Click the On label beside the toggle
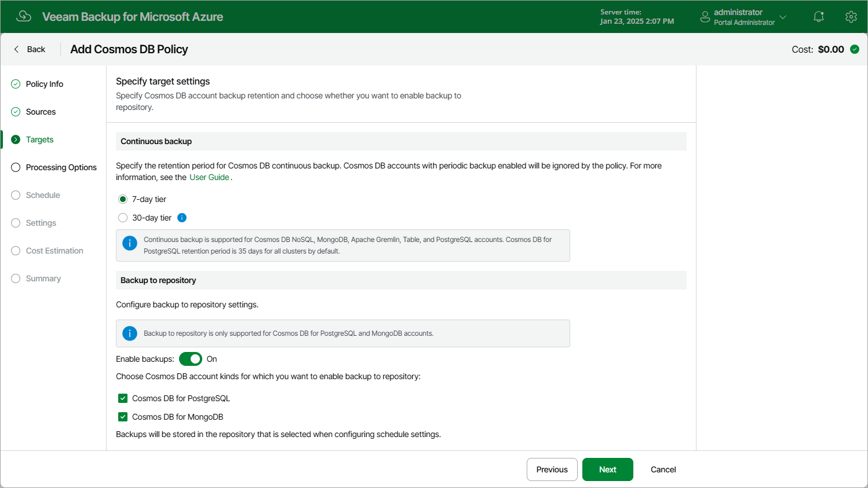 click(x=212, y=359)
